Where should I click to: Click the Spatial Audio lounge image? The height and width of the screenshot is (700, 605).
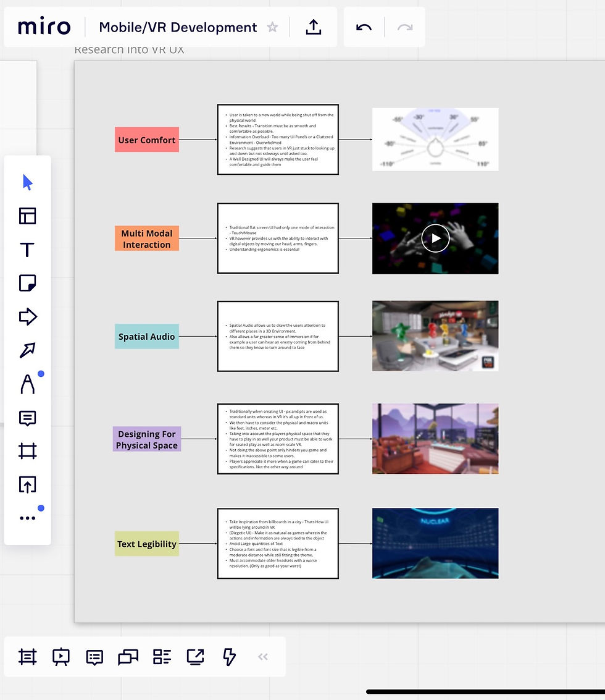click(435, 335)
